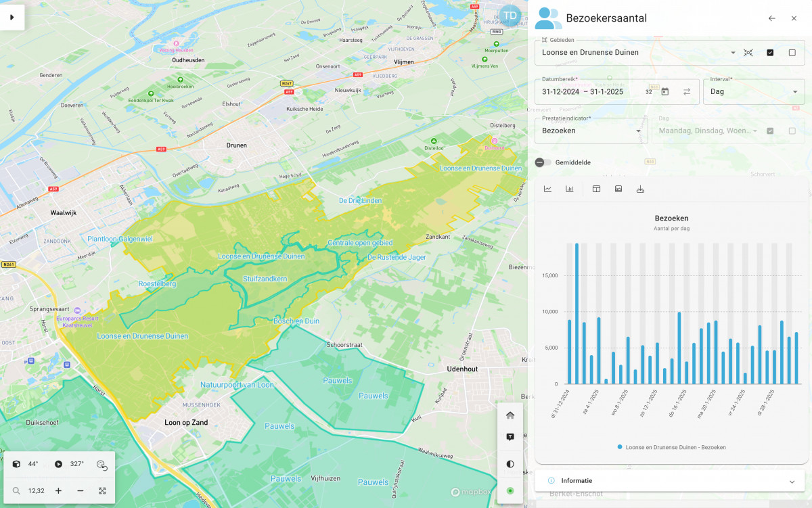Image resolution: width=812 pixels, height=508 pixels.
Task: Export chart as image
Action: (x=618, y=189)
